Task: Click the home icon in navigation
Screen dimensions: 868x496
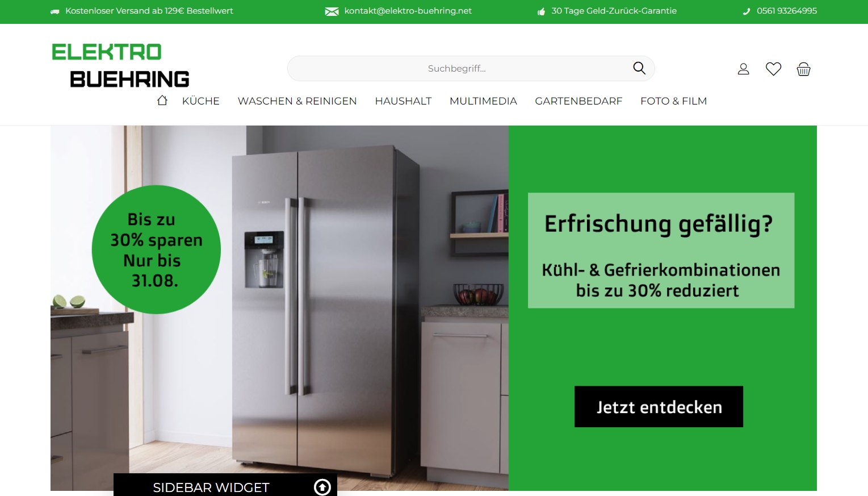Action: (x=162, y=101)
